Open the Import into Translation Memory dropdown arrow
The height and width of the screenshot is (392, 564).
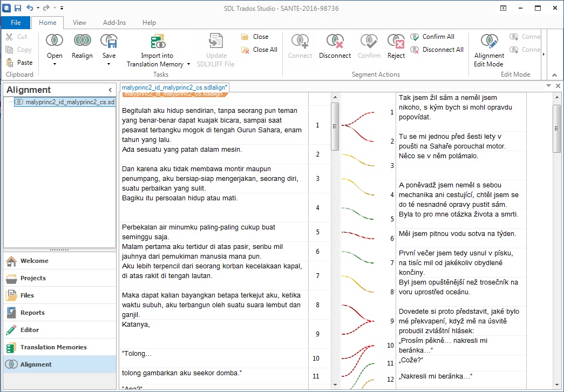[188, 64]
